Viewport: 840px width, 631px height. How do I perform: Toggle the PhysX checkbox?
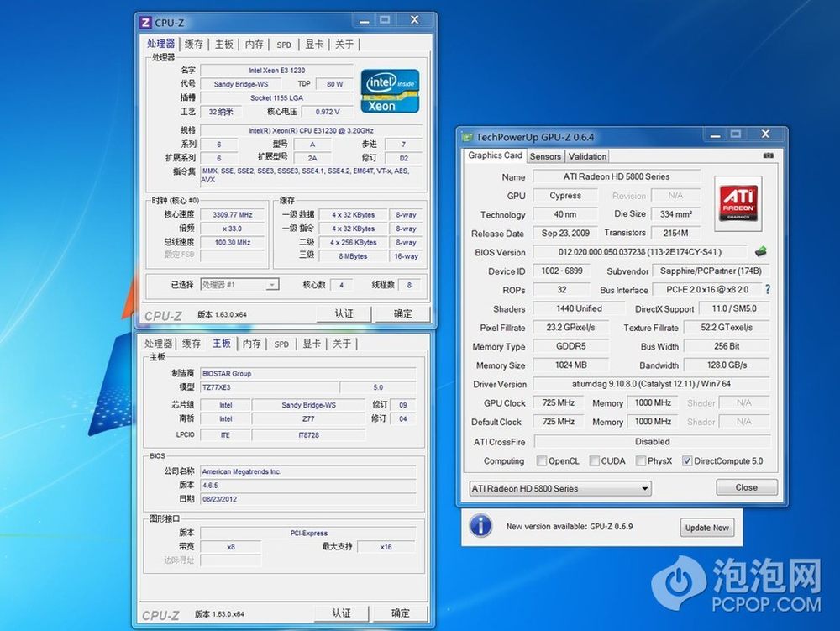(x=641, y=460)
